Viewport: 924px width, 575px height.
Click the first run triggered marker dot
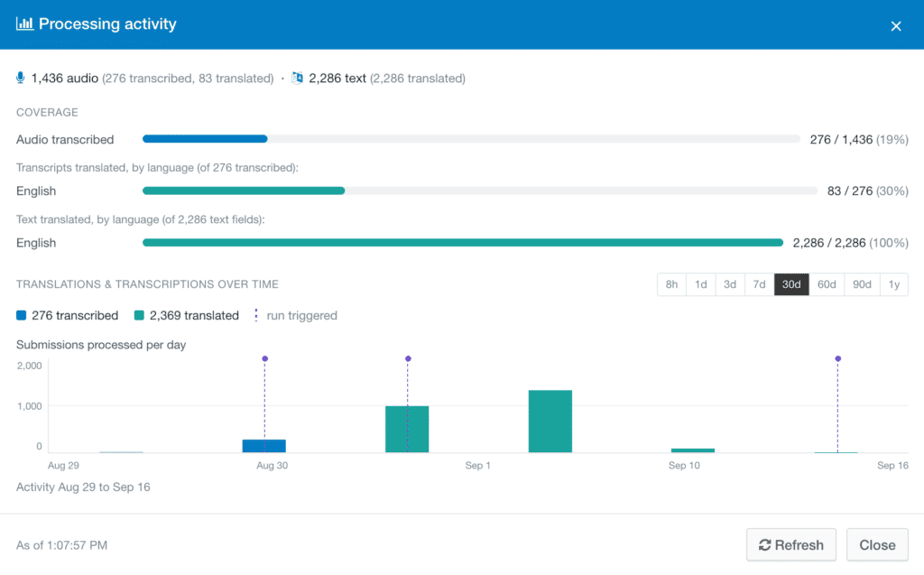click(265, 358)
